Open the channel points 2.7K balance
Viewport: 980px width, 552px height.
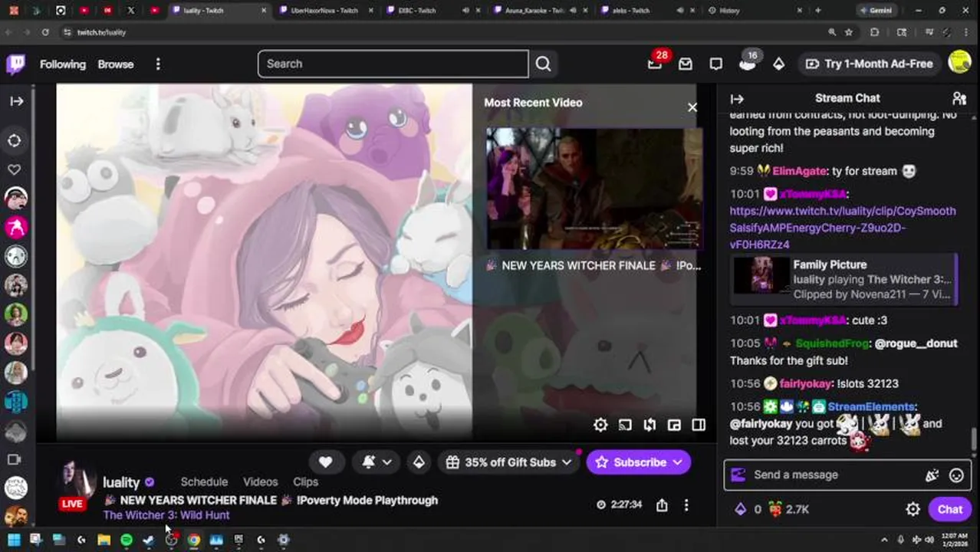pyautogui.click(x=788, y=509)
